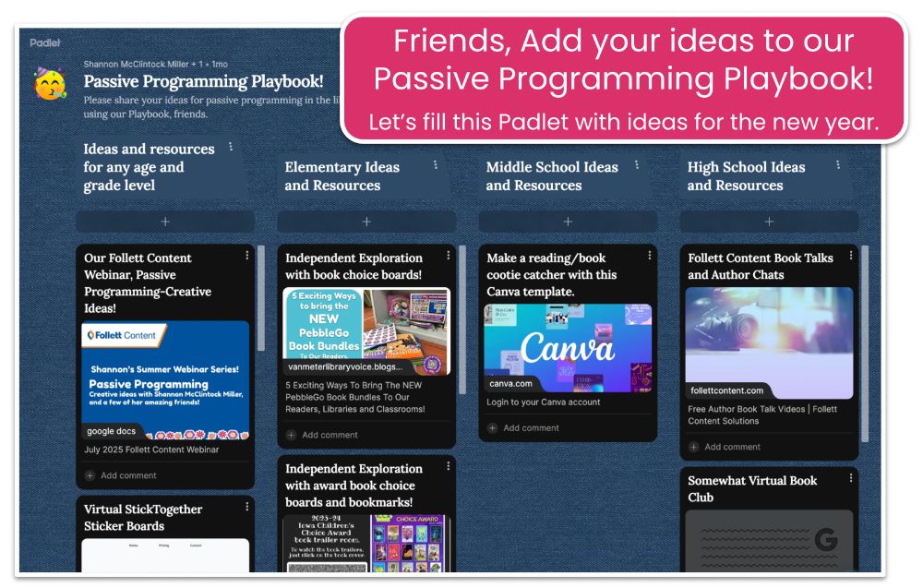
Task: Click 'Login to your Canva account' caption
Action: pyautogui.click(x=544, y=402)
